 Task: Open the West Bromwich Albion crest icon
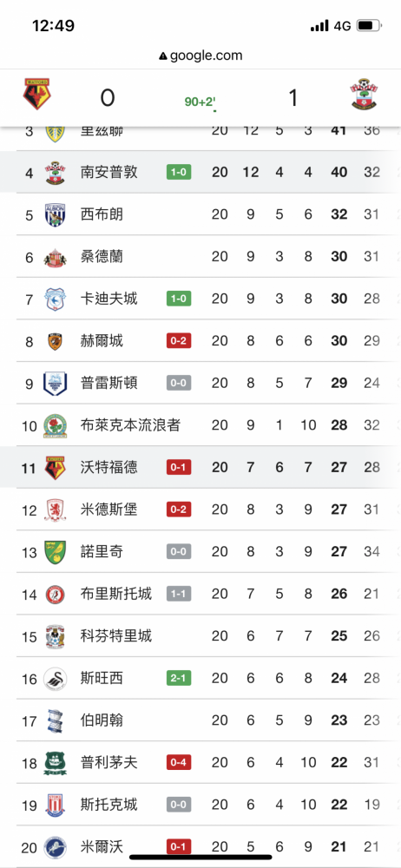pyautogui.click(x=56, y=214)
